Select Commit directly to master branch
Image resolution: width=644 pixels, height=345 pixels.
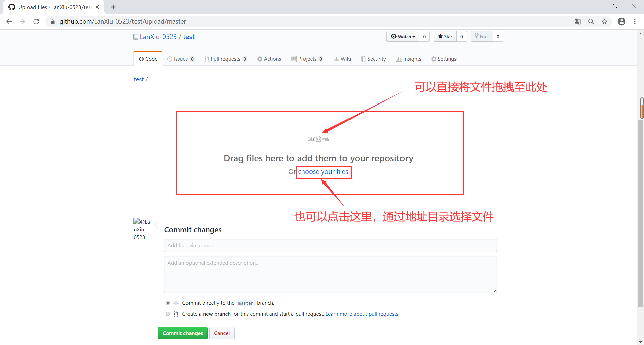[168, 303]
